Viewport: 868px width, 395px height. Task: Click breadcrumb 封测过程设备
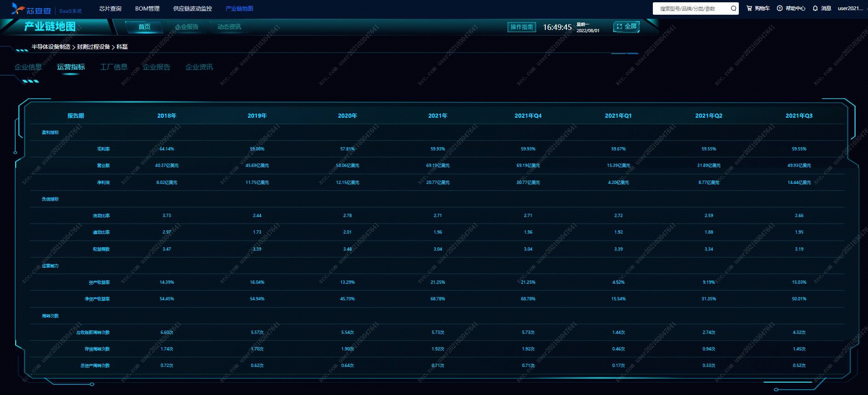coord(93,47)
